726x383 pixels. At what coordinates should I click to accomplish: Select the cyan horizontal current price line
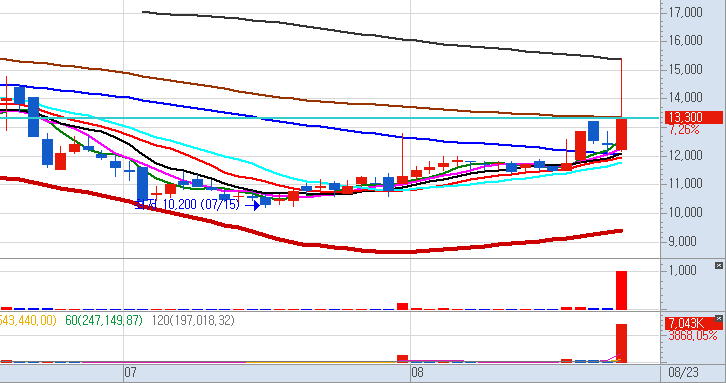pyautogui.click(x=330, y=118)
